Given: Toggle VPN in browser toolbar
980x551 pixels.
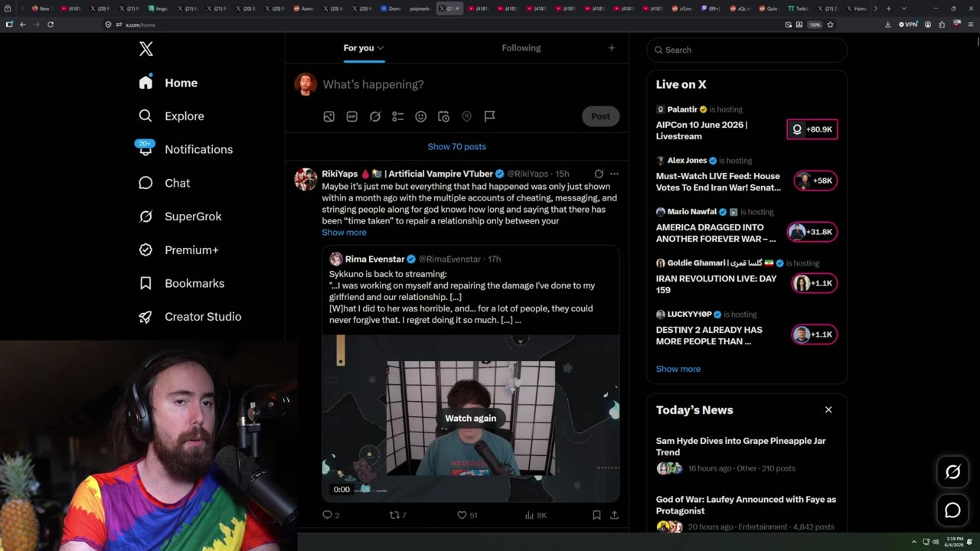Looking at the screenshot, I should coord(908,24).
